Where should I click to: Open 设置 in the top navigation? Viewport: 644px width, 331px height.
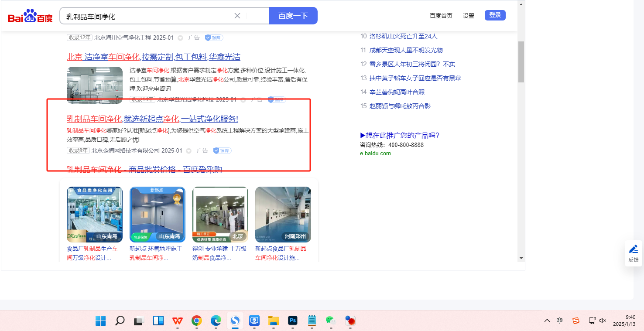[469, 16]
